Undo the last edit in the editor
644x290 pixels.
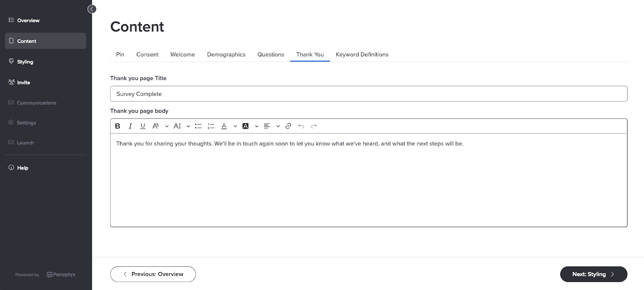pos(301,126)
